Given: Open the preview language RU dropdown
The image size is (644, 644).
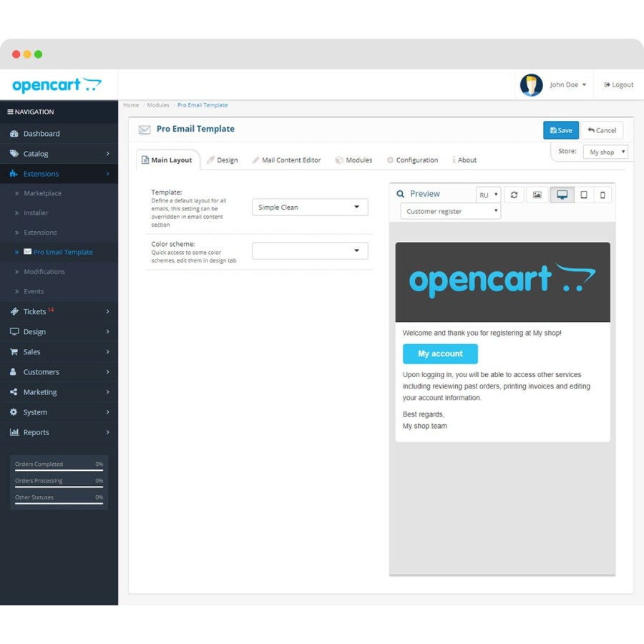Looking at the screenshot, I should (488, 195).
